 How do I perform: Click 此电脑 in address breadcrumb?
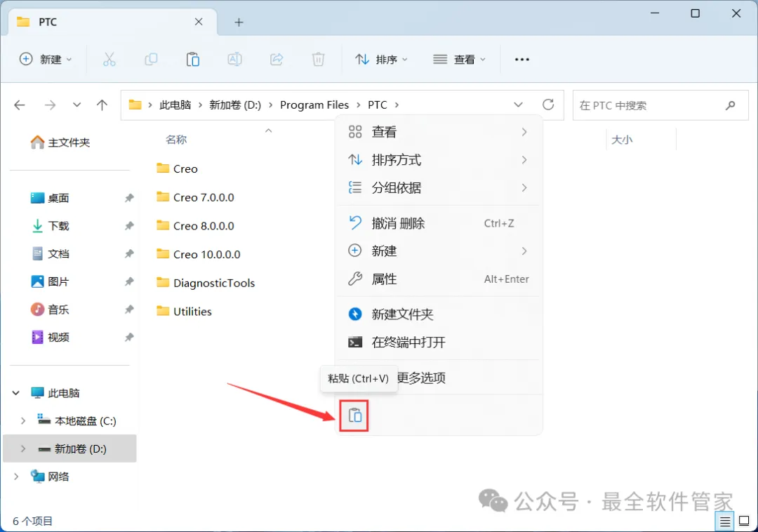pyautogui.click(x=175, y=105)
